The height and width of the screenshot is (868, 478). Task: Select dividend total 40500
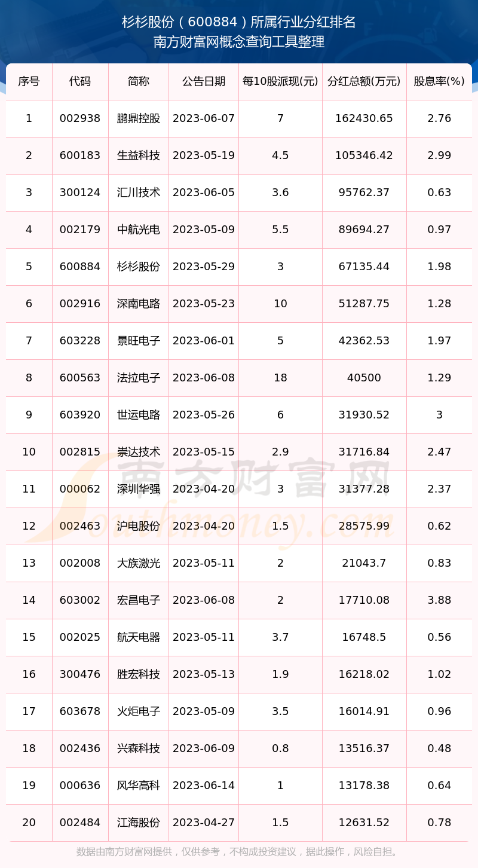[x=364, y=378]
